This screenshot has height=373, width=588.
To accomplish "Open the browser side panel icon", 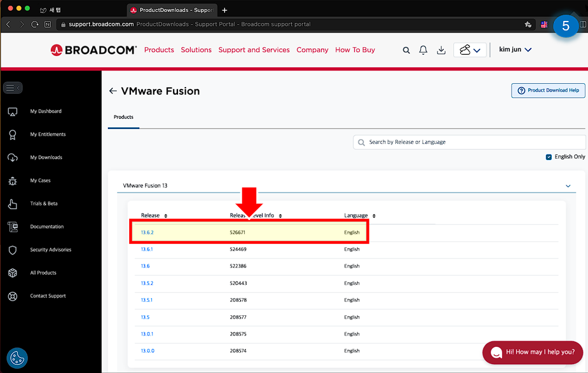I will pos(583,24).
